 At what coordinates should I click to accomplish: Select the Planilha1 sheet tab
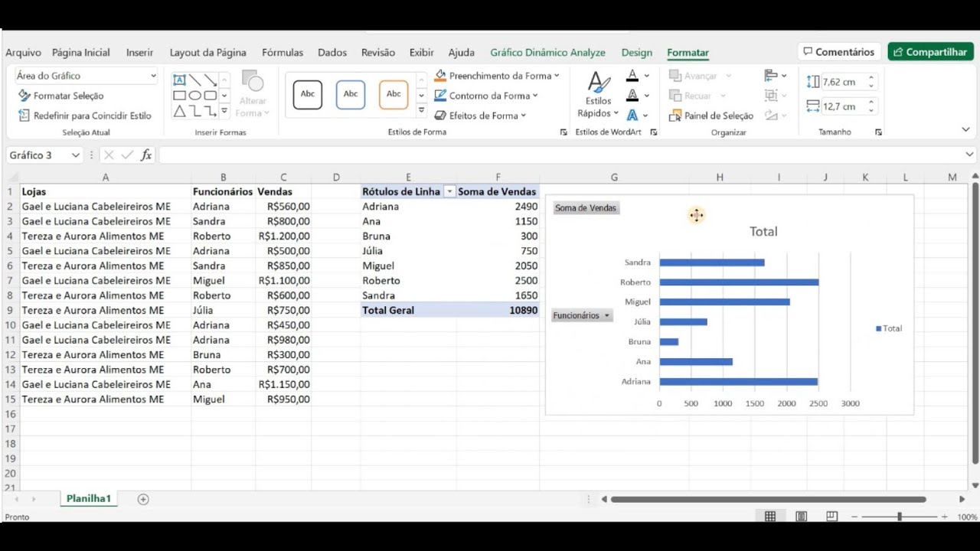(89, 499)
